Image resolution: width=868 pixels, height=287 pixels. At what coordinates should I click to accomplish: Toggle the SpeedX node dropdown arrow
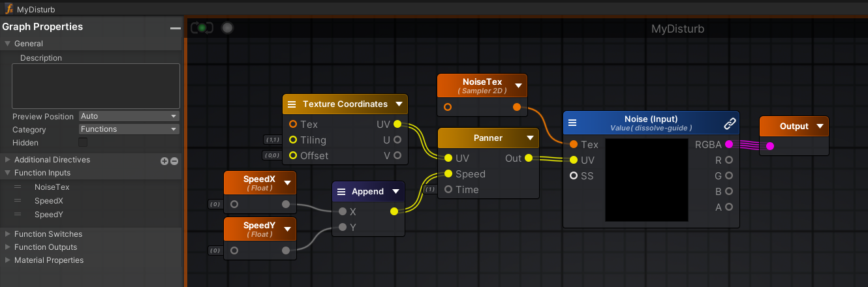pyautogui.click(x=287, y=182)
